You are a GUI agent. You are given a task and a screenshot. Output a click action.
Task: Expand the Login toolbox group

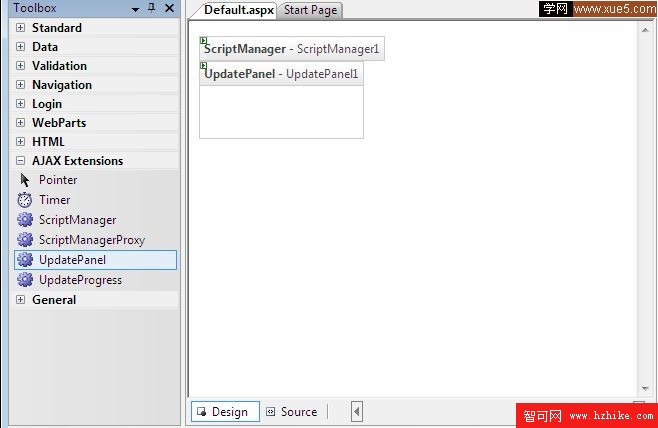point(20,104)
